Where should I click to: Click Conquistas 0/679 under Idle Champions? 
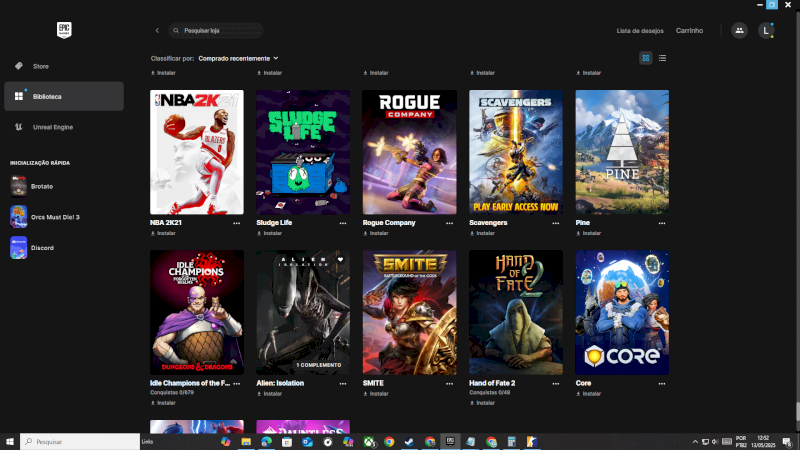(x=172, y=392)
